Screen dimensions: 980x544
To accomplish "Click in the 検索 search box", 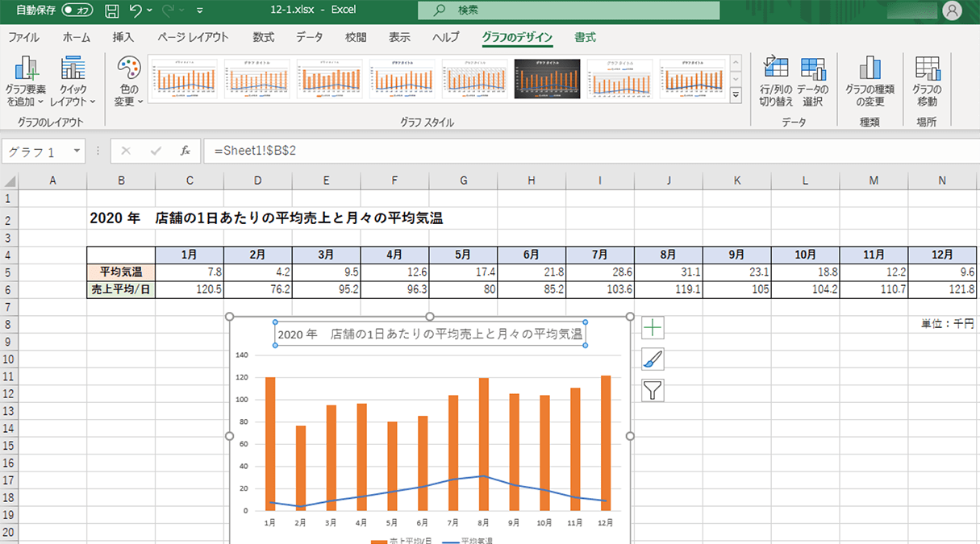I will pos(569,10).
